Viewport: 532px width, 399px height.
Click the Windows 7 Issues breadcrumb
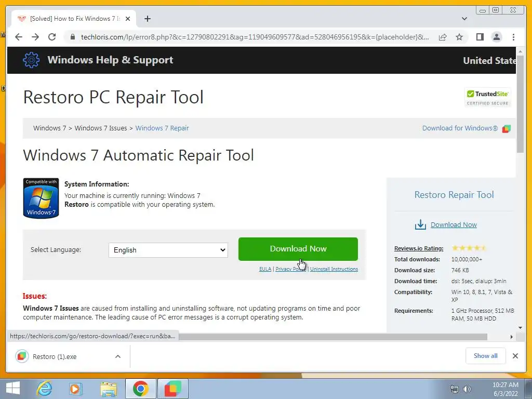101,128
